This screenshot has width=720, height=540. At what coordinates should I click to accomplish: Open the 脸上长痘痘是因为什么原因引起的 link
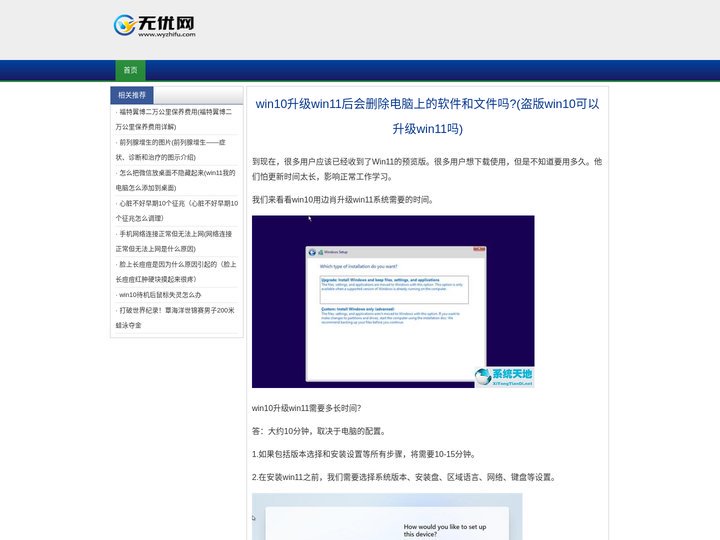coord(176,271)
